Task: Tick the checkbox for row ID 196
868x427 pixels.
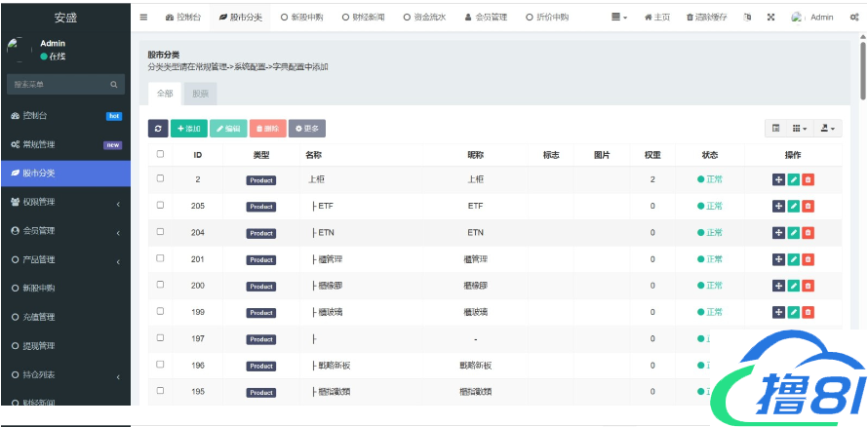Action: [160, 365]
